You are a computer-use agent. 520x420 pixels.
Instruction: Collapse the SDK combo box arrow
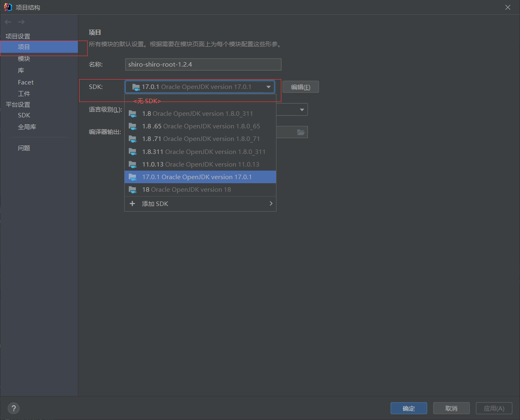coord(268,87)
